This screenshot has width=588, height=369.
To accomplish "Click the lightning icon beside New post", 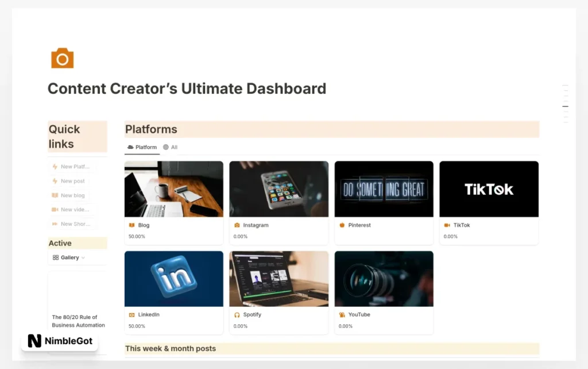I will [55, 181].
